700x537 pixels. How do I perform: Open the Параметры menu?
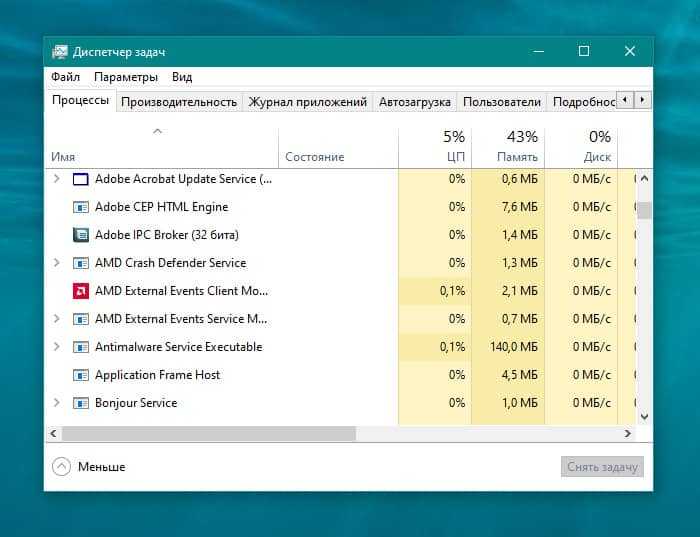126,77
